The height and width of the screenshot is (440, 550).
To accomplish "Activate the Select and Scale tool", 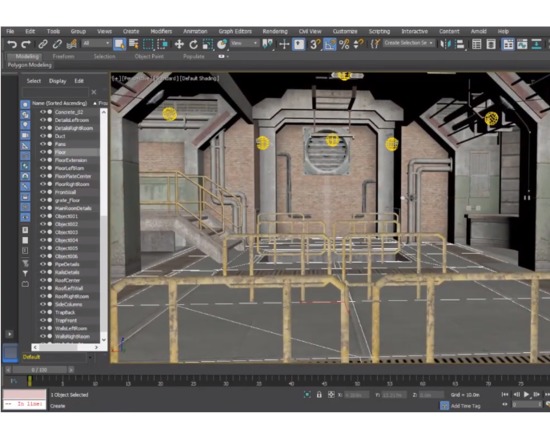I will (x=207, y=44).
